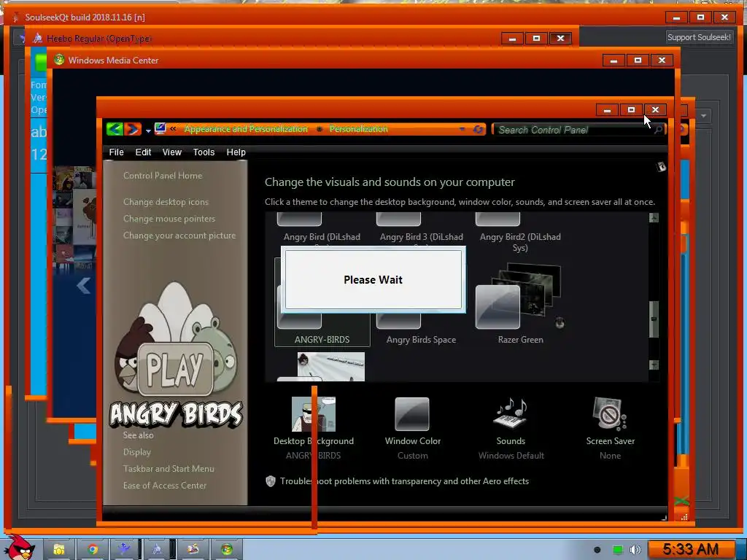
Task: Click the theme list scrollbar thumb
Action: 654,319
